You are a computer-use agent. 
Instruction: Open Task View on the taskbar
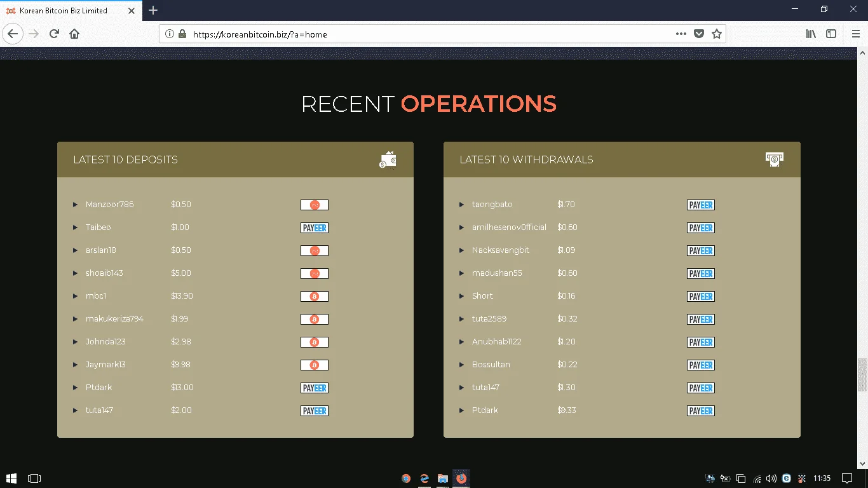(34, 478)
